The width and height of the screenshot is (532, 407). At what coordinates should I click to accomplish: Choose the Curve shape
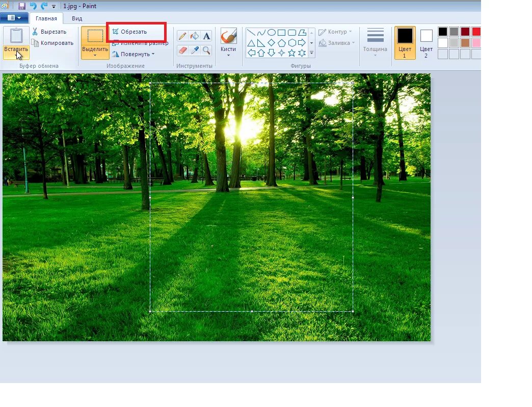pyautogui.click(x=261, y=33)
